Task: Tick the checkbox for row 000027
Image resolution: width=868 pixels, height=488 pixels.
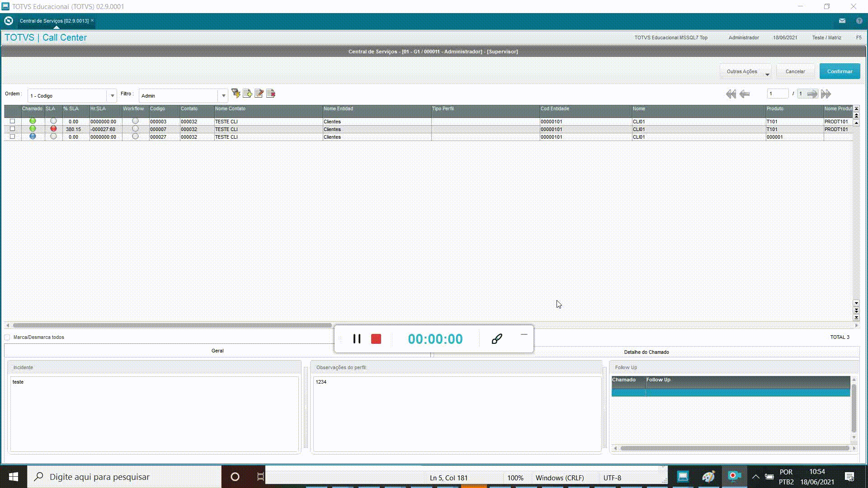Action: [13, 136]
